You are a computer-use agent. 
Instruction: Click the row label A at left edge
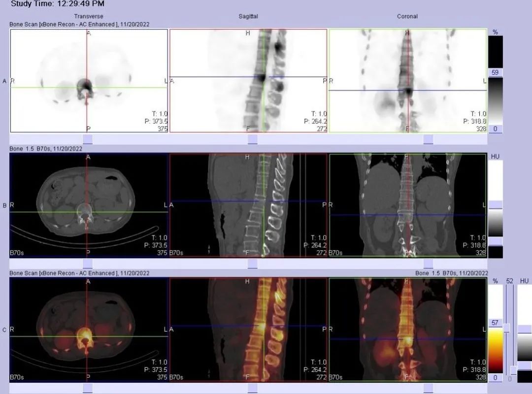click(4, 81)
